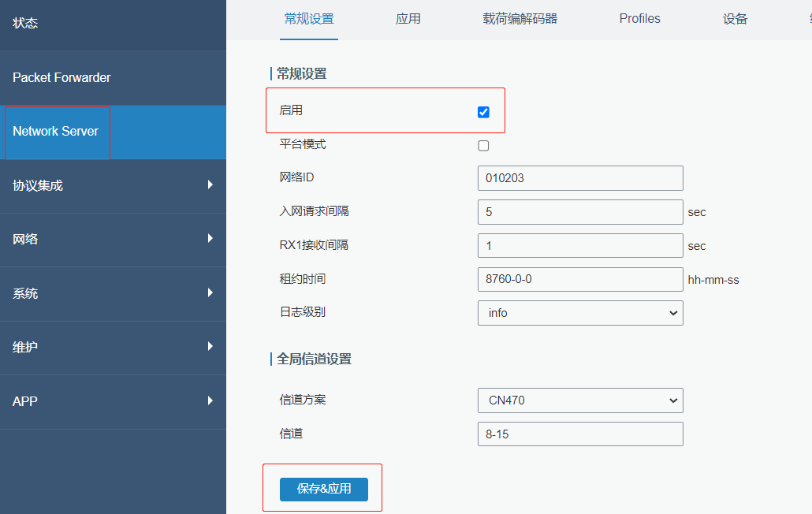Screen dimensions: 812x514
Task: Click the 网络ID input field
Action: [x=580, y=178]
